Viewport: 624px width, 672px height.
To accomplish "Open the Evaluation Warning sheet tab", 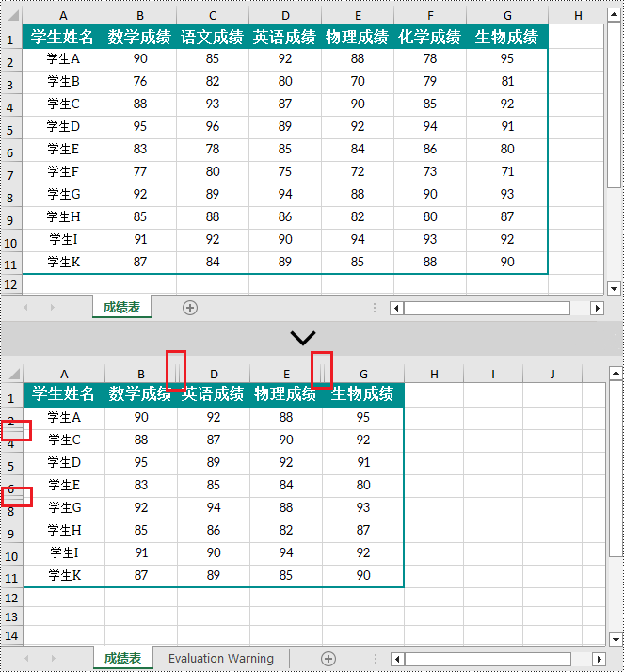I will [221, 658].
